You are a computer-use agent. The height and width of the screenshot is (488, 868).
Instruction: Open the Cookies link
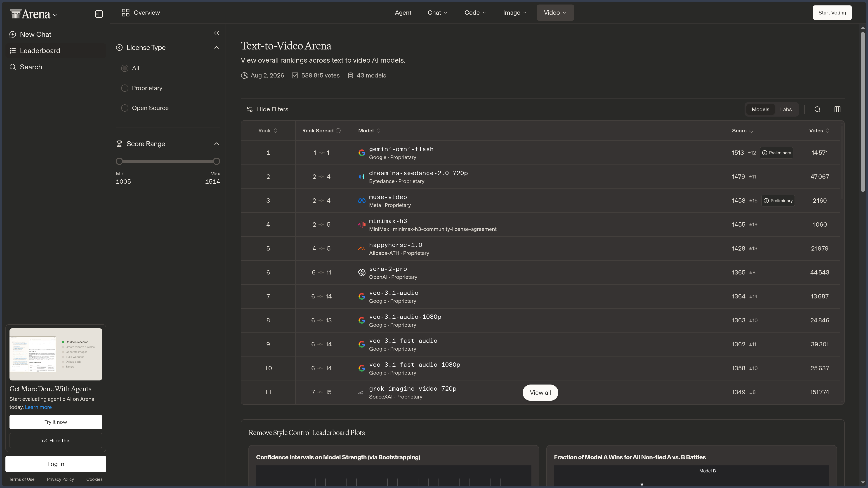click(x=94, y=479)
